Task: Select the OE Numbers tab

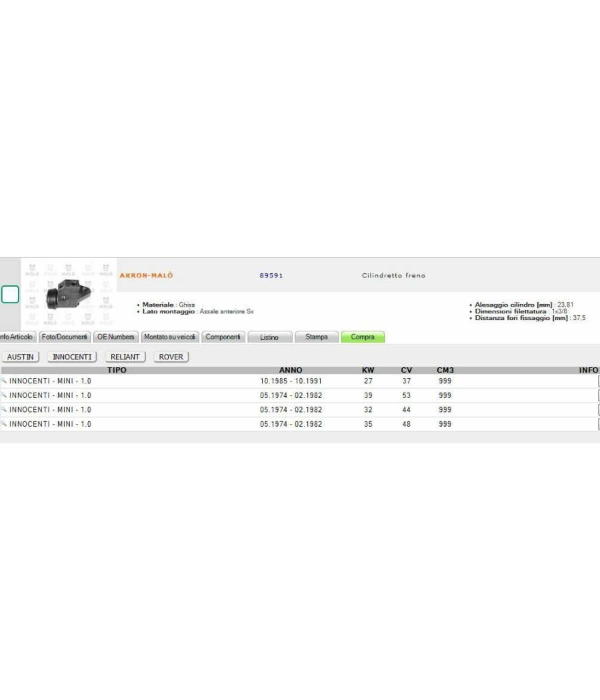Action: point(116,337)
